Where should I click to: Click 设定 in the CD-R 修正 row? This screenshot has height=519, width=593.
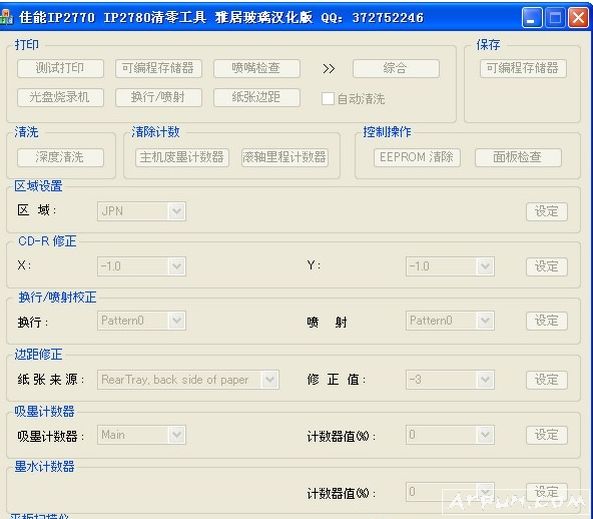pyautogui.click(x=546, y=267)
